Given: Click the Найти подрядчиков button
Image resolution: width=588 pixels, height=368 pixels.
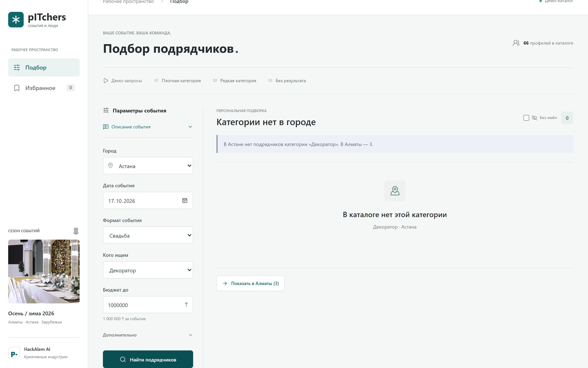Looking at the screenshot, I should pyautogui.click(x=148, y=359).
